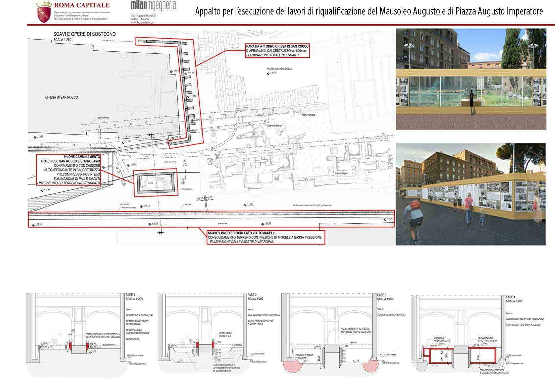Select the Fase 2 section drawing
Screen dimensions: 555x392
coord(219,333)
